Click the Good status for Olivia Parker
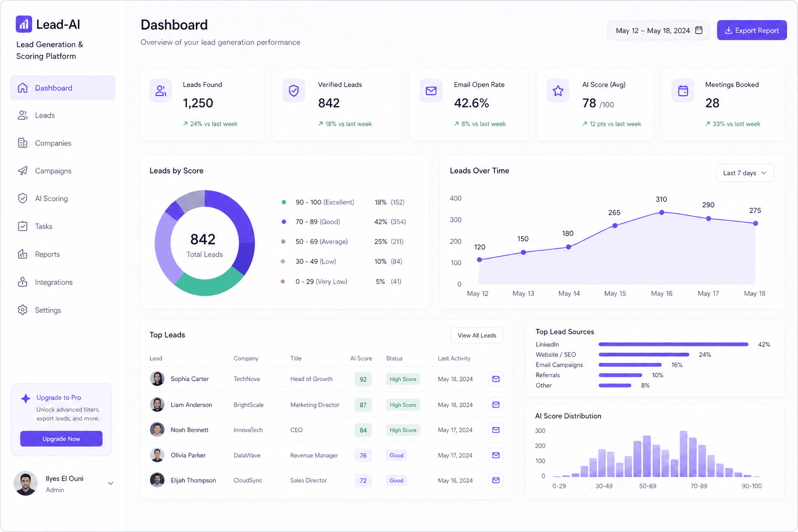798x532 pixels. pos(396,455)
